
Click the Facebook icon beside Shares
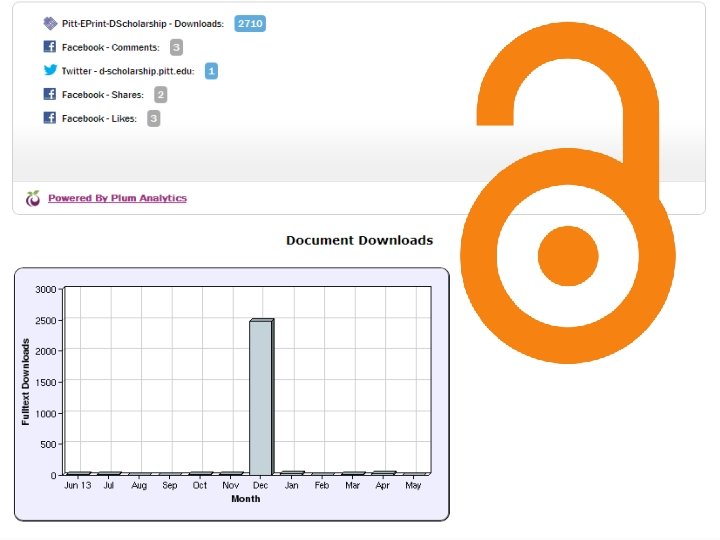(x=50, y=94)
